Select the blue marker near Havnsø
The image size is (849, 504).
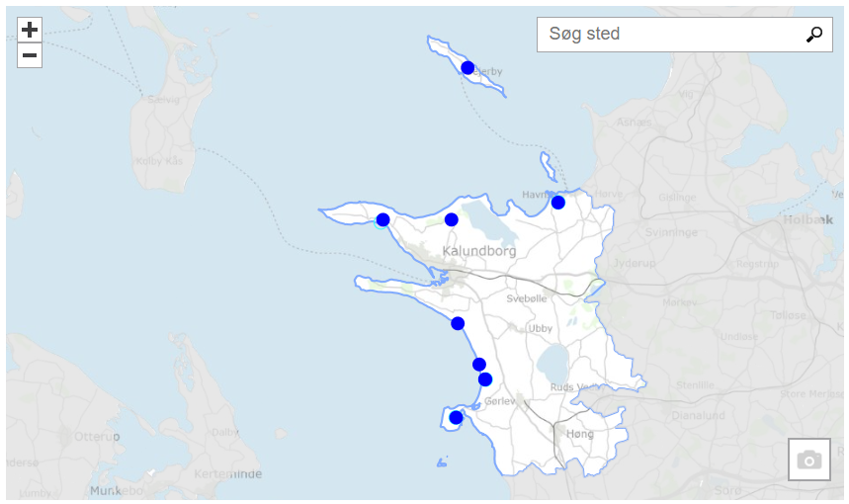click(x=558, y=203)
